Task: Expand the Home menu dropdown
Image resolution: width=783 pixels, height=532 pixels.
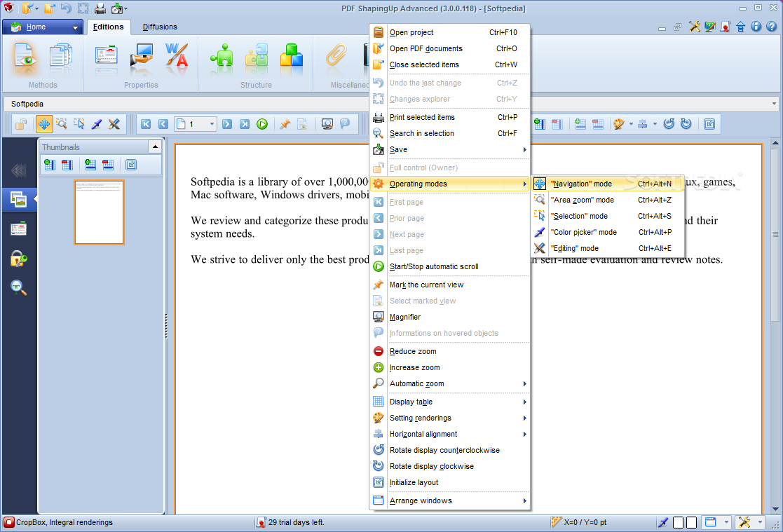Action: (75, 27)
